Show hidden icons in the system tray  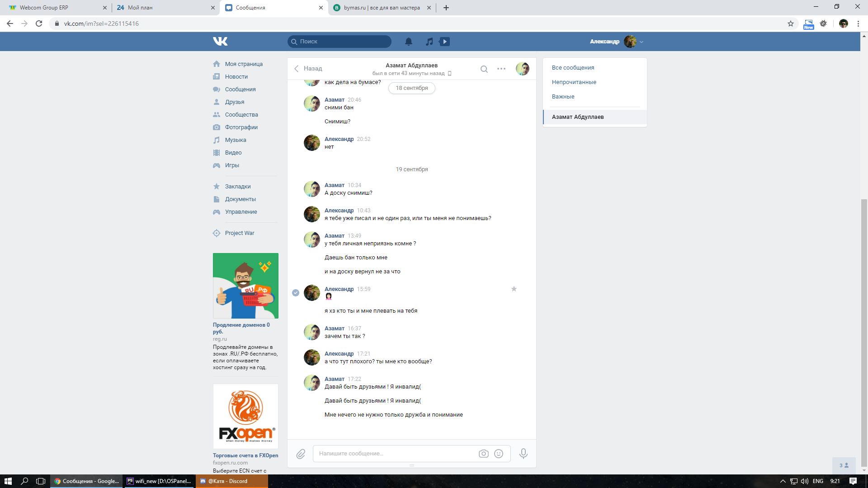coord(783,481)
